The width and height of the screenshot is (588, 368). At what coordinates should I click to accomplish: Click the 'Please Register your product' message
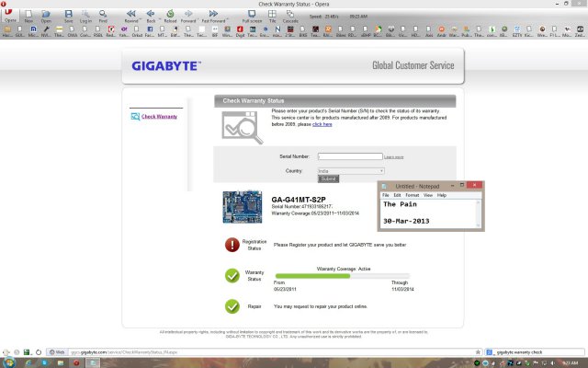coord(340,245)
